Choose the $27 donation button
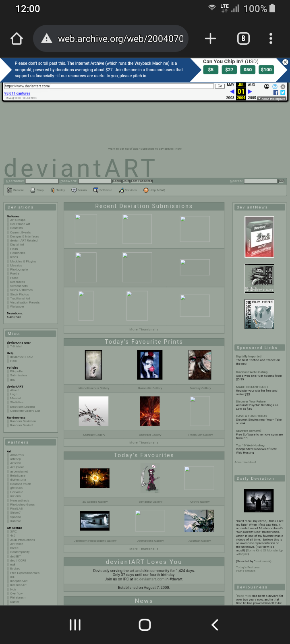Screen dimensions: 290x644 point(229,70)
